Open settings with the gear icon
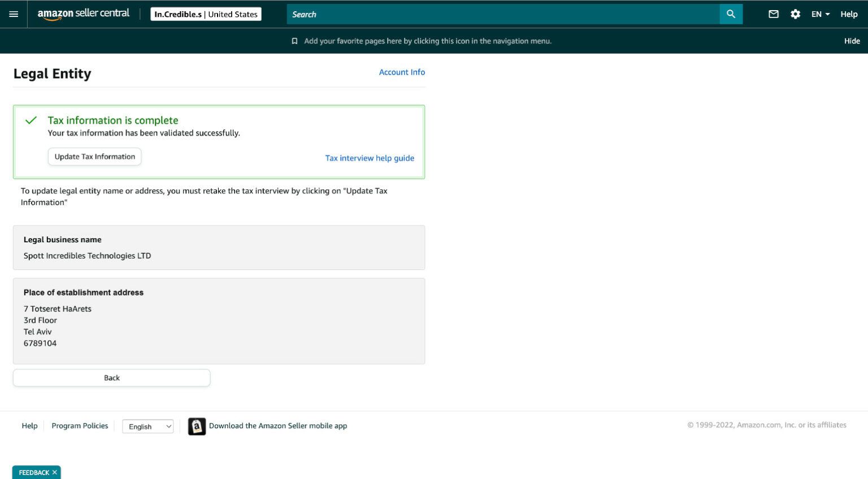868x479 pixels. [x=795, y=14]
